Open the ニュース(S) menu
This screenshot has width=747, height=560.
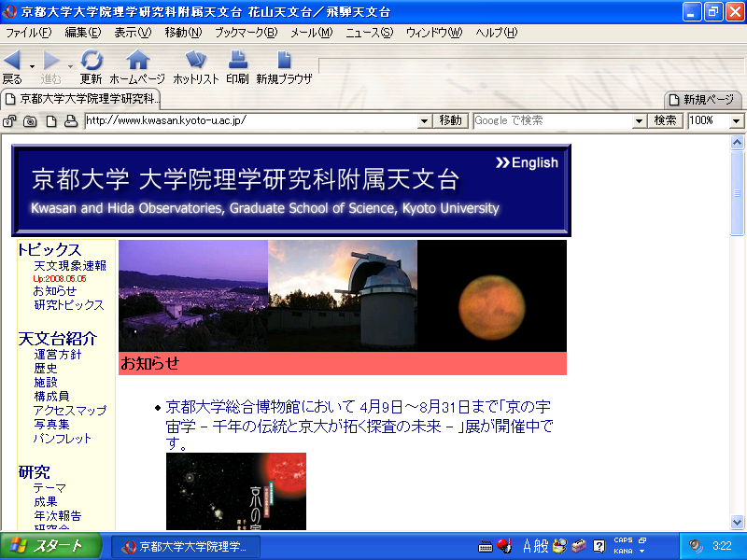click(x=369, y=33)
